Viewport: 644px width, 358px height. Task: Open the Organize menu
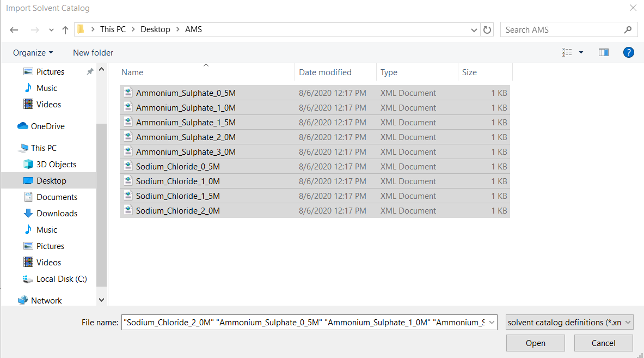(x=33, y=52)
